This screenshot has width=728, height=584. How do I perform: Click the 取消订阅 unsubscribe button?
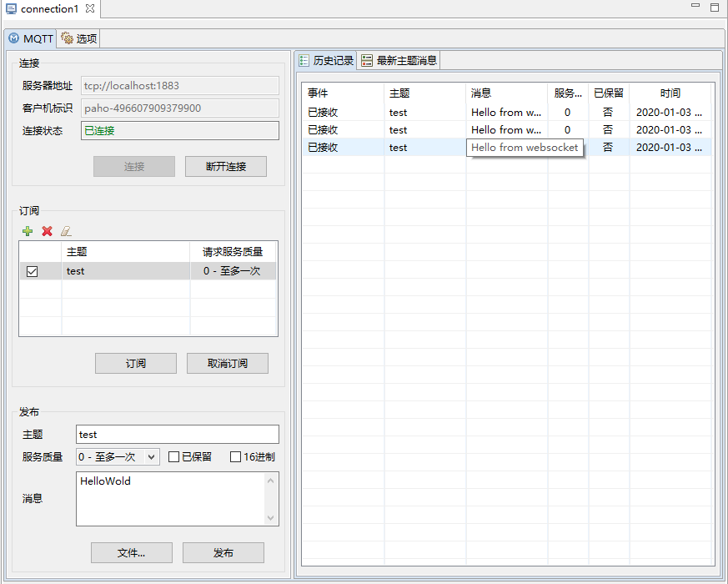tap(228, 363)
